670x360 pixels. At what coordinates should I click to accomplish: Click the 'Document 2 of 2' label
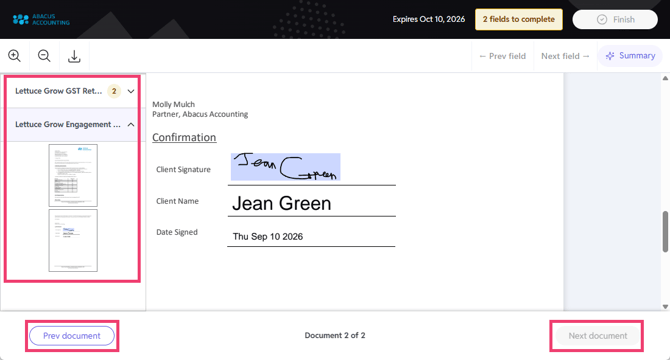tap(335, 335)
